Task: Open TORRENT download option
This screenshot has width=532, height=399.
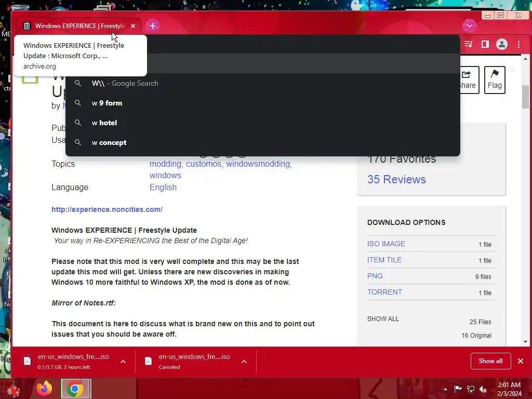Action: pos(384,292)
